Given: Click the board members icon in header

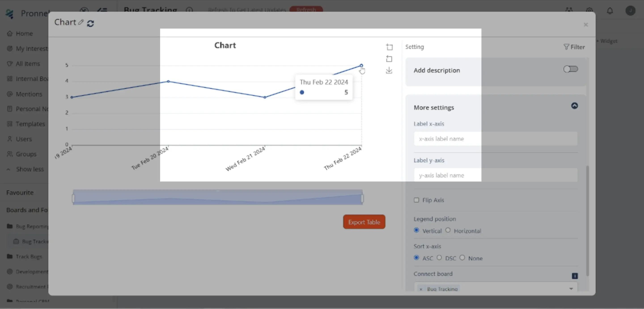Looking at the screenshot, I should 569,10.
